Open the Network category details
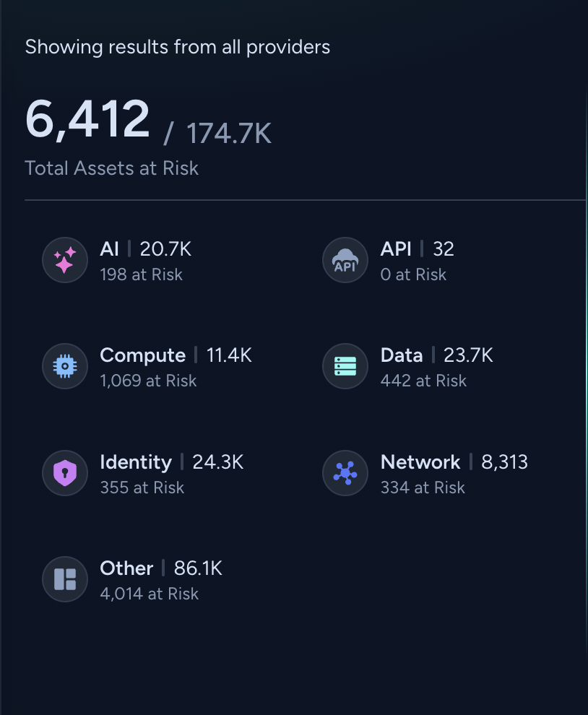 [420, 462]
